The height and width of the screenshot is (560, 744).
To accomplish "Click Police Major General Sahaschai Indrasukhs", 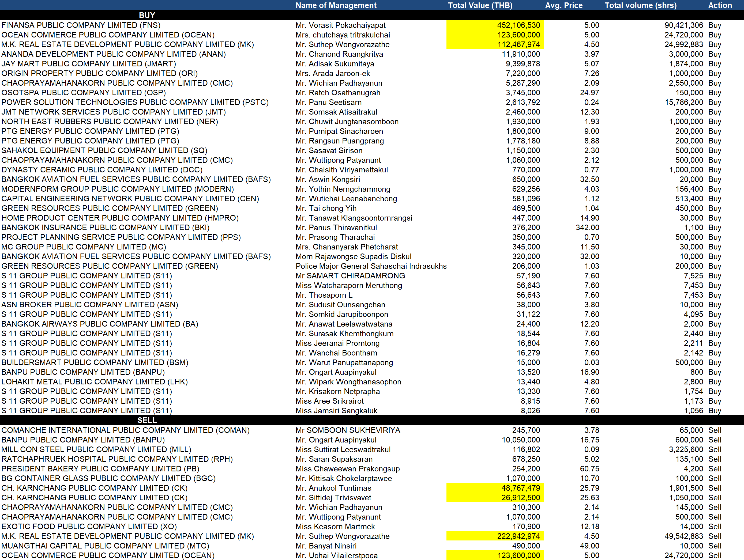I will pos(371,266).
